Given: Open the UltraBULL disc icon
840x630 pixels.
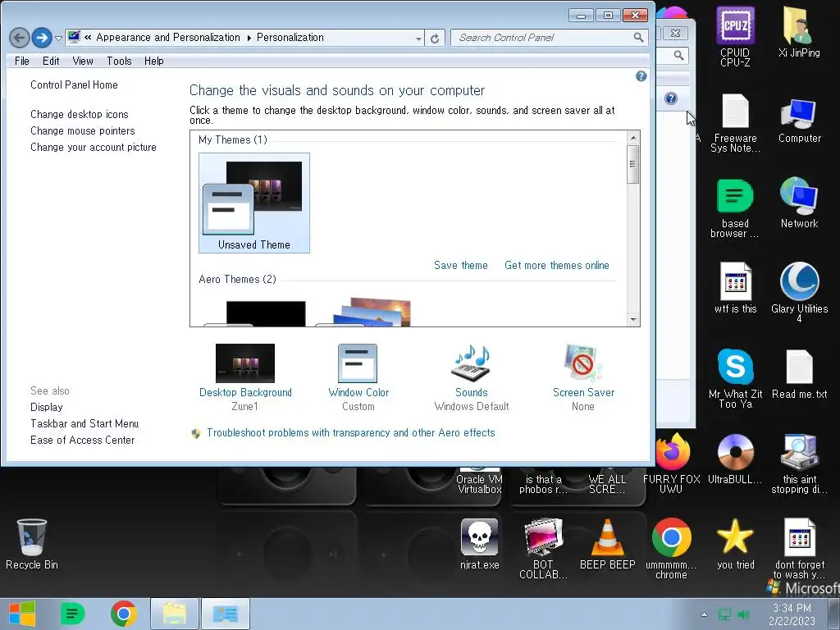Looking at the screenshot, I should click(735, 459).
